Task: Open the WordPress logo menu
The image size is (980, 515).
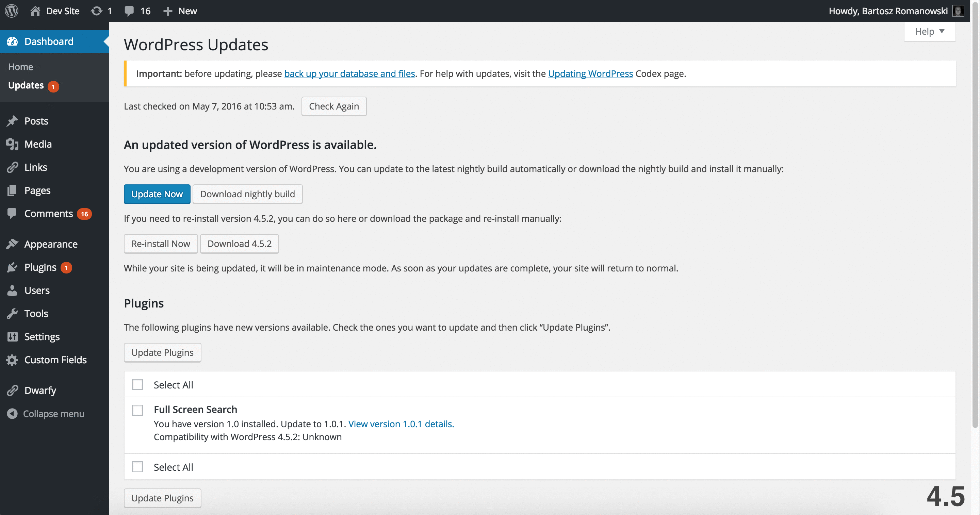Action: 12,11
